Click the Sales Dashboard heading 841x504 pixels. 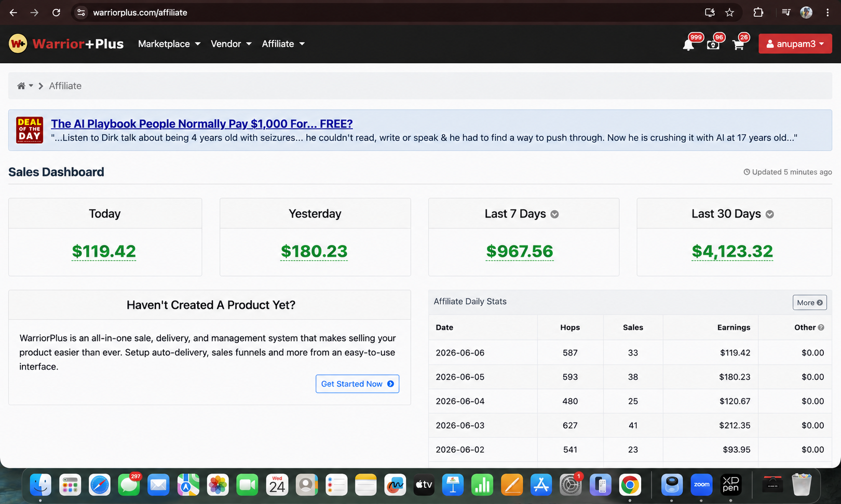pos(56,172)
